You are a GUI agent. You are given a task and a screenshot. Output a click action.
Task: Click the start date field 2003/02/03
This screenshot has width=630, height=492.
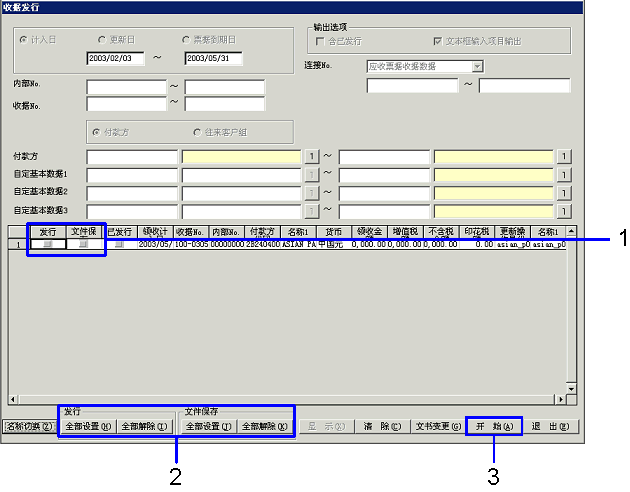(x=115, y=58)
